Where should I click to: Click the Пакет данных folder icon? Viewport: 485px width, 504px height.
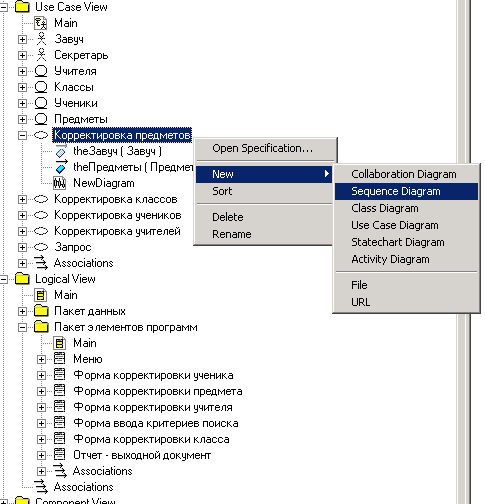tap(41, 311)
